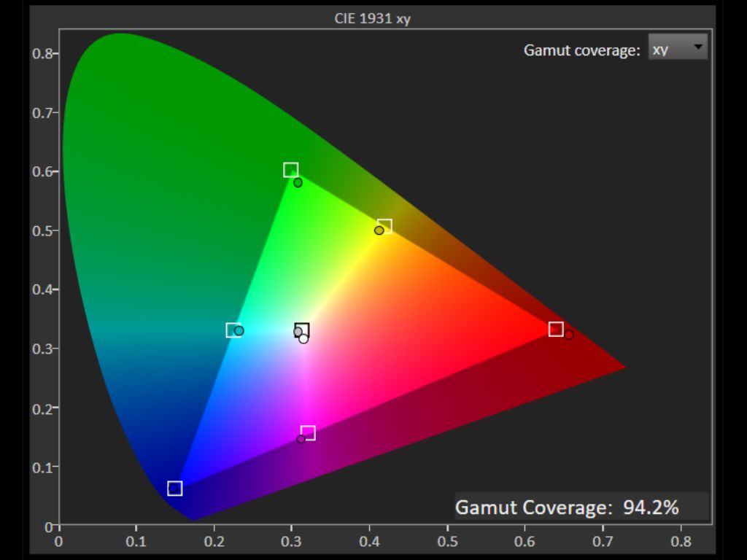Click the measured magenta circle marker
The image size is (747, 560).
pos(301,439)
